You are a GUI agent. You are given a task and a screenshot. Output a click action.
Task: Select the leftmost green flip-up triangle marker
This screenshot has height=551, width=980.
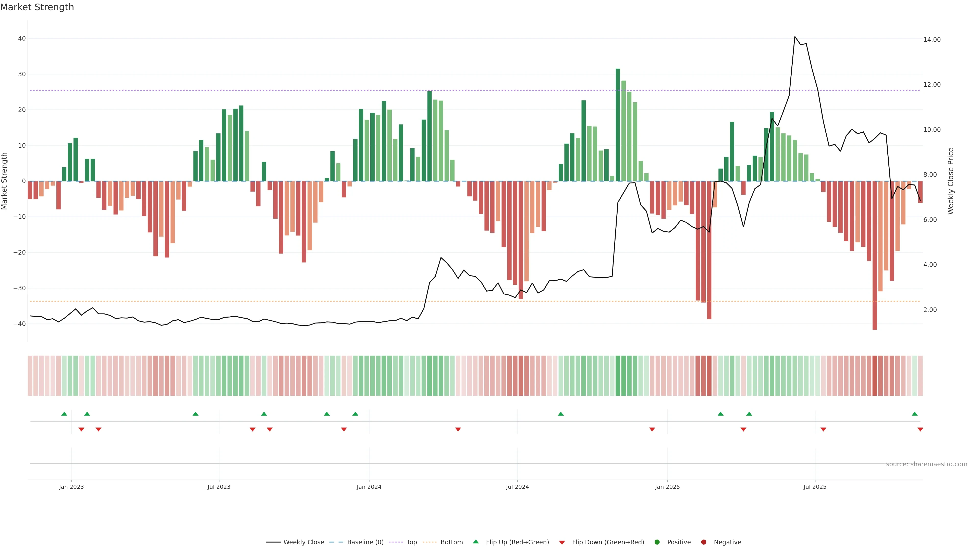click(64, 414)
